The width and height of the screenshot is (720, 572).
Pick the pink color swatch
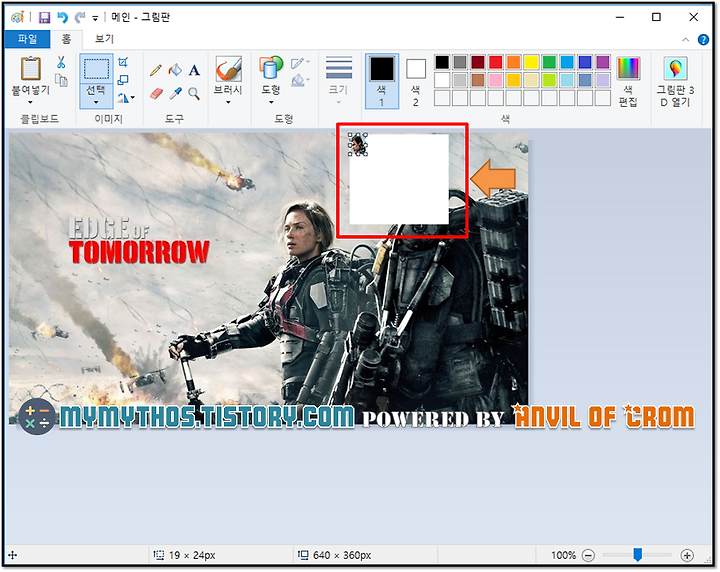(x=496, y=80)
